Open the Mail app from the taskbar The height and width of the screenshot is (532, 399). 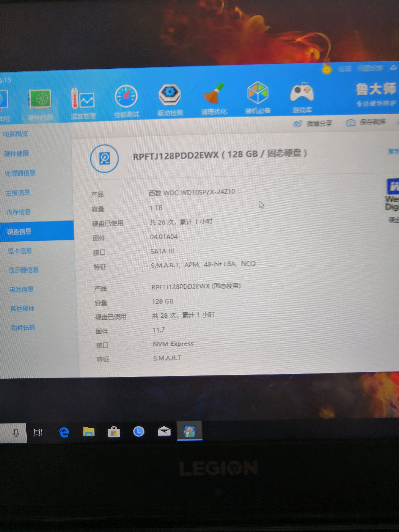tap(164, 431)
